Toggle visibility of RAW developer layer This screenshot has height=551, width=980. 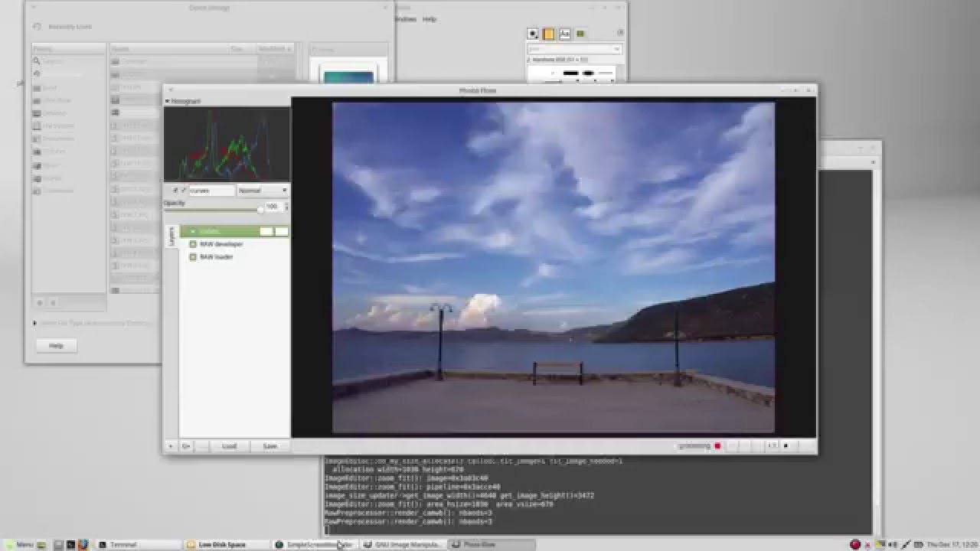[x=193, y=244]
